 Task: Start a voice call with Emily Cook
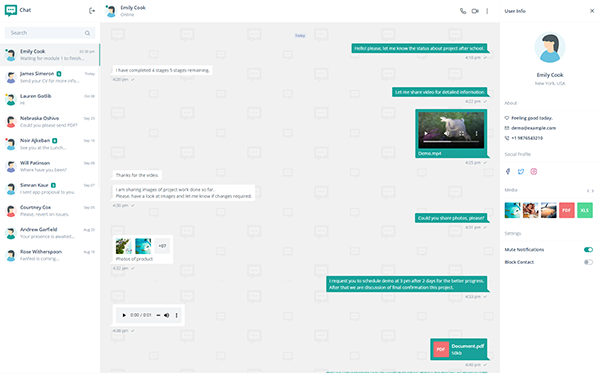(x=463, y=11)
